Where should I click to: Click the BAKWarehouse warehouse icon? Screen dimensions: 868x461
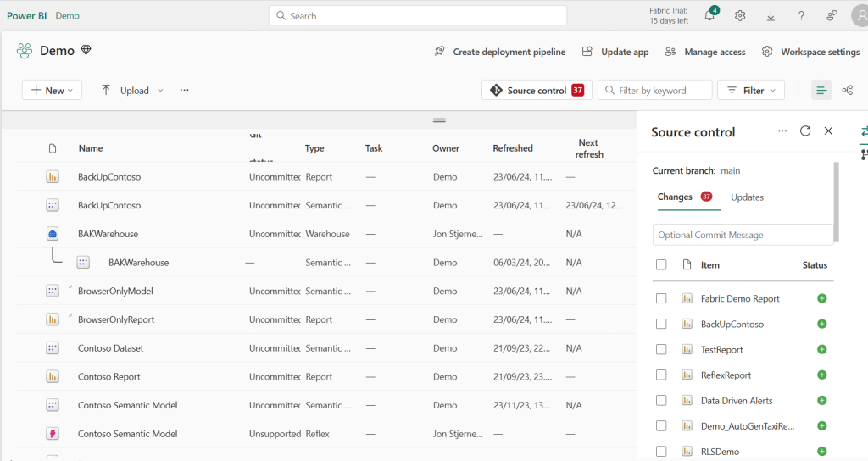pyautogui.click(x=53, y=234)
